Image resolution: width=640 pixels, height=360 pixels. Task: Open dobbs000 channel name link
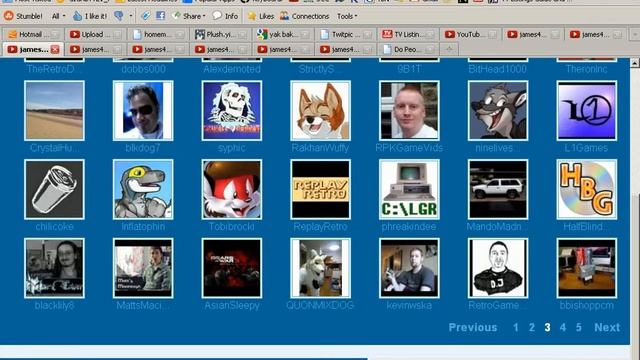pyautogui.click(x=143, y=69)
